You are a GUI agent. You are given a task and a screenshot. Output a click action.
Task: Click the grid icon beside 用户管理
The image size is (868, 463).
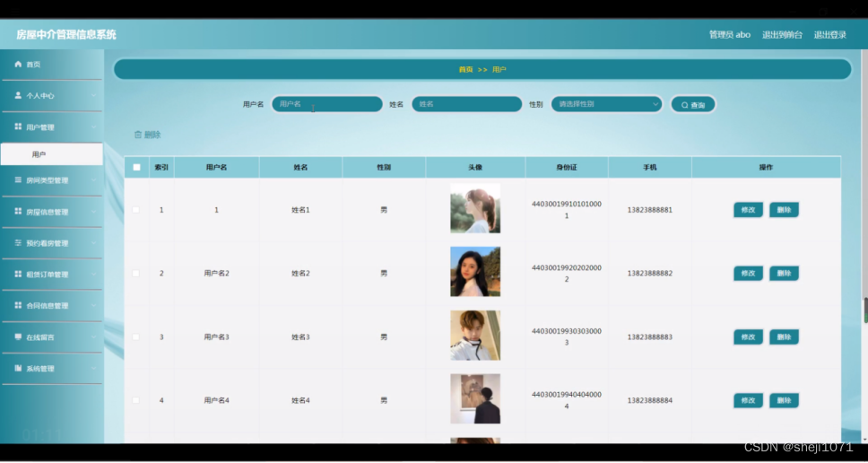click(18, 127)
